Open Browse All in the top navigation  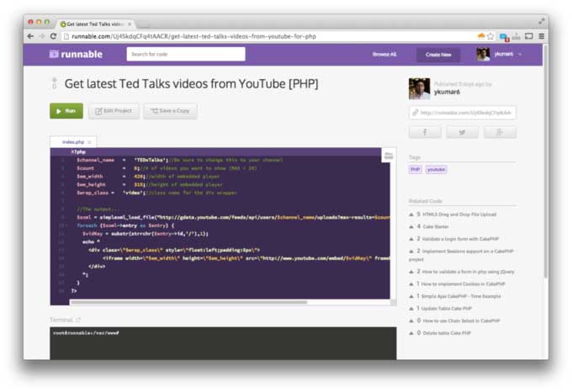click(384, 54)
